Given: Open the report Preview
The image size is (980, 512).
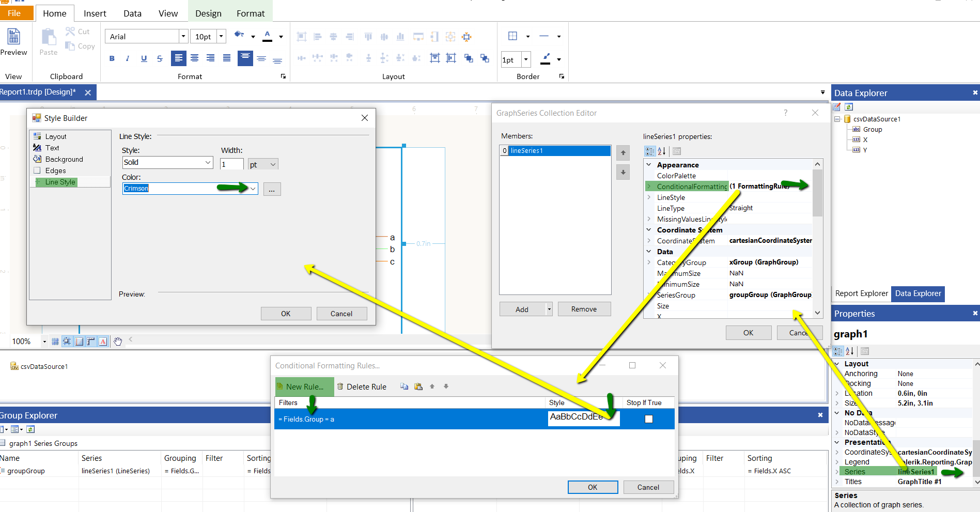Looking at the screenshot, I should point(13,42).
